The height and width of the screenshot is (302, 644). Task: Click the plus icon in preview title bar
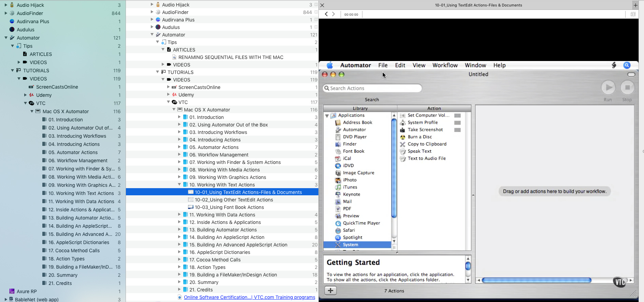point(635,5)
